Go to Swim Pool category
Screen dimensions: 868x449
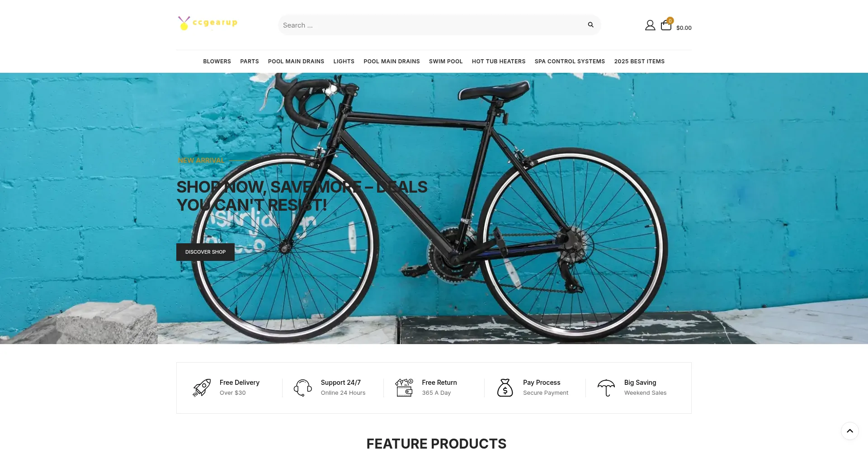pos(446,61)
